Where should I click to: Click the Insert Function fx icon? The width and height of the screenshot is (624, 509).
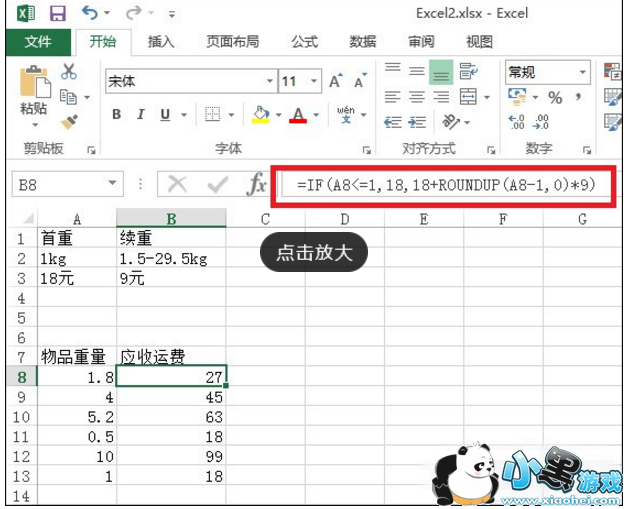pos(256,184)
